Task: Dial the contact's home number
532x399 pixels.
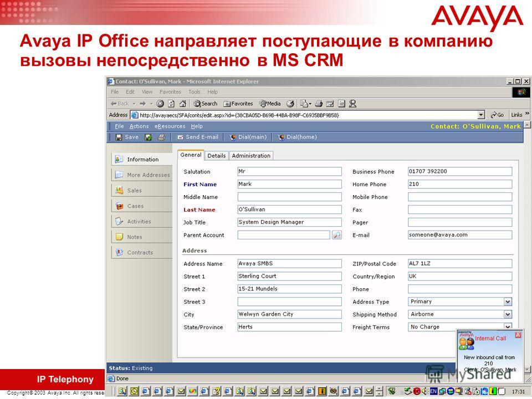Action: tap(297, 137)
